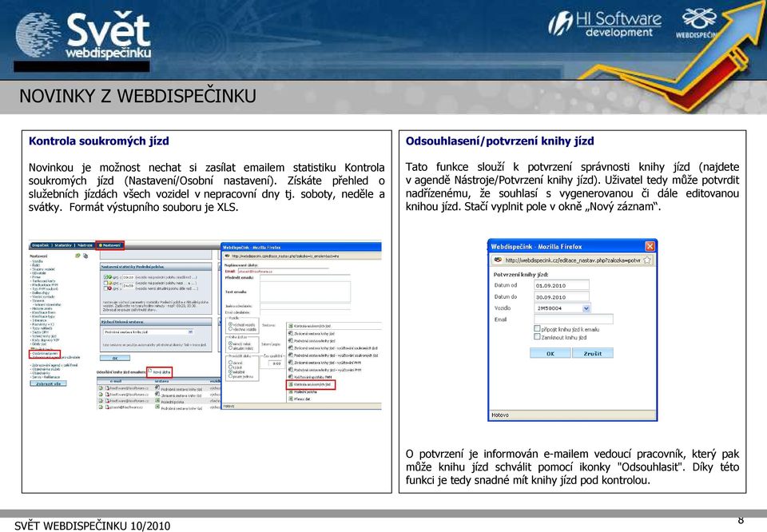This screenshot has height=532, width=767.
Task: Click the 'Datum do' field showing 30.09.2010
Action: (561, 296)
